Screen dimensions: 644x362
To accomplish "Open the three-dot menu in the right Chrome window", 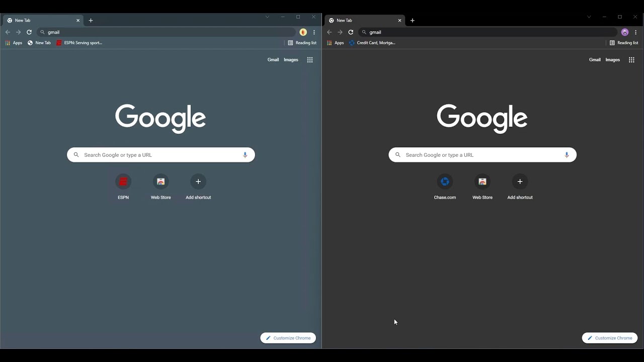I will point(635,32).
